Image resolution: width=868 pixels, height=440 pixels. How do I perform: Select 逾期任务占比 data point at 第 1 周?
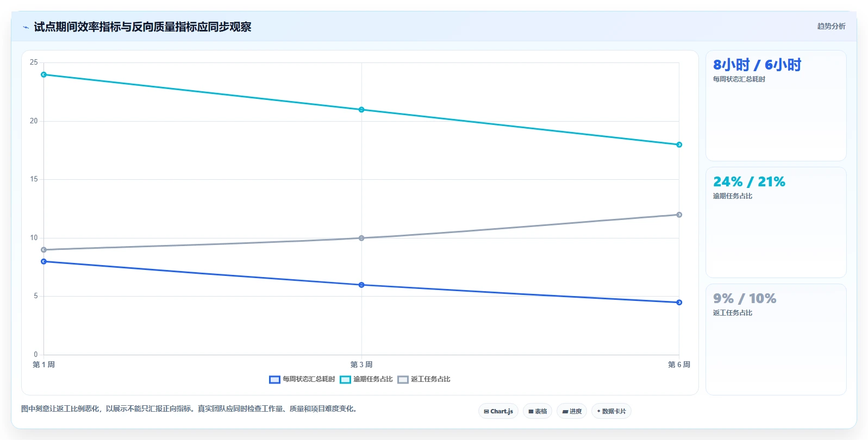44,74
